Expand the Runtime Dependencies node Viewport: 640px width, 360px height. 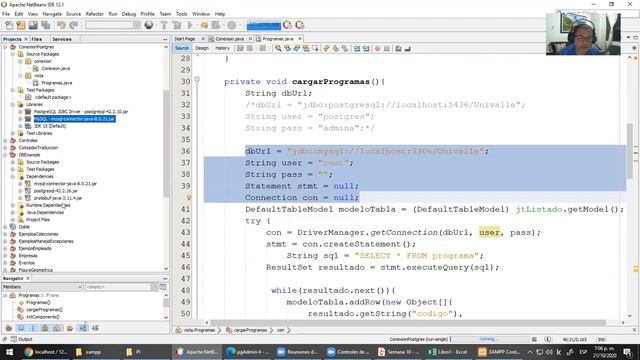[13, 205]
